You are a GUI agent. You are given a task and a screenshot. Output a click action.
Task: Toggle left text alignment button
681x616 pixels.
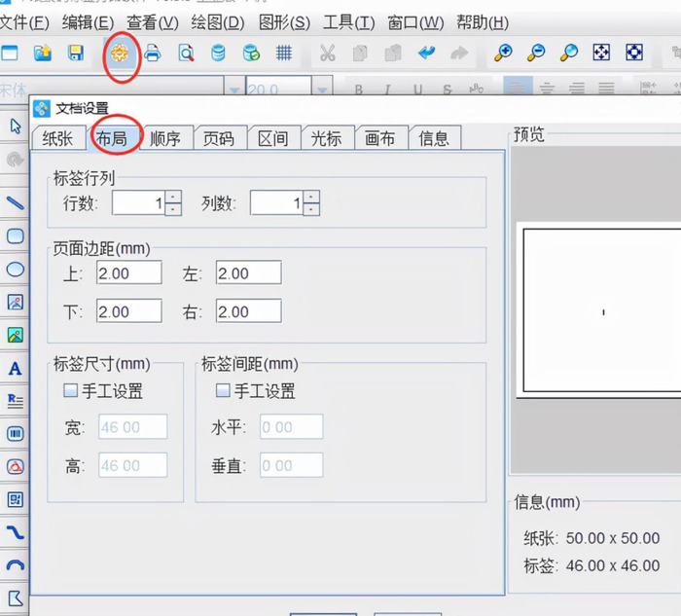click(518, 87)
